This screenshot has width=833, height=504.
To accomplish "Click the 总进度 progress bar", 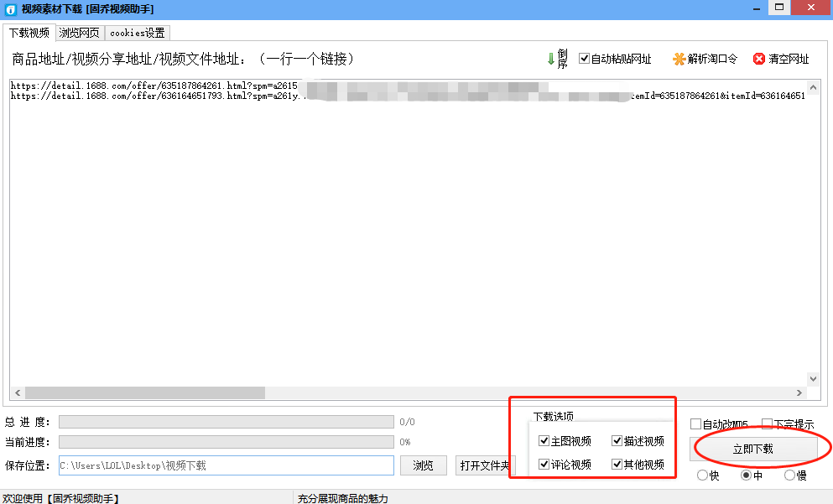I will pyautogui.click(x=226, y=422).
